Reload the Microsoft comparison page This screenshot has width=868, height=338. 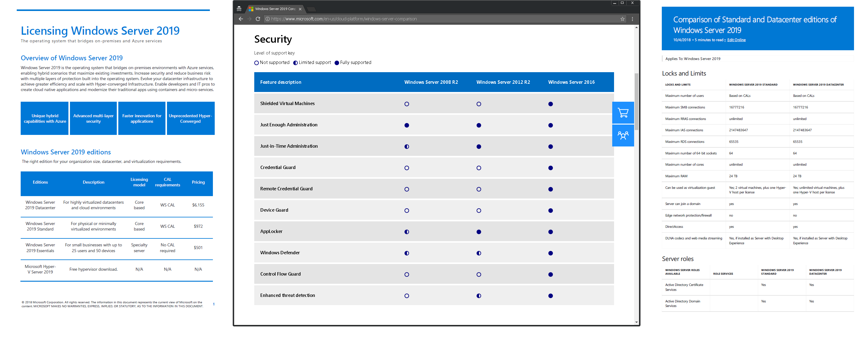tap(258, 19)
